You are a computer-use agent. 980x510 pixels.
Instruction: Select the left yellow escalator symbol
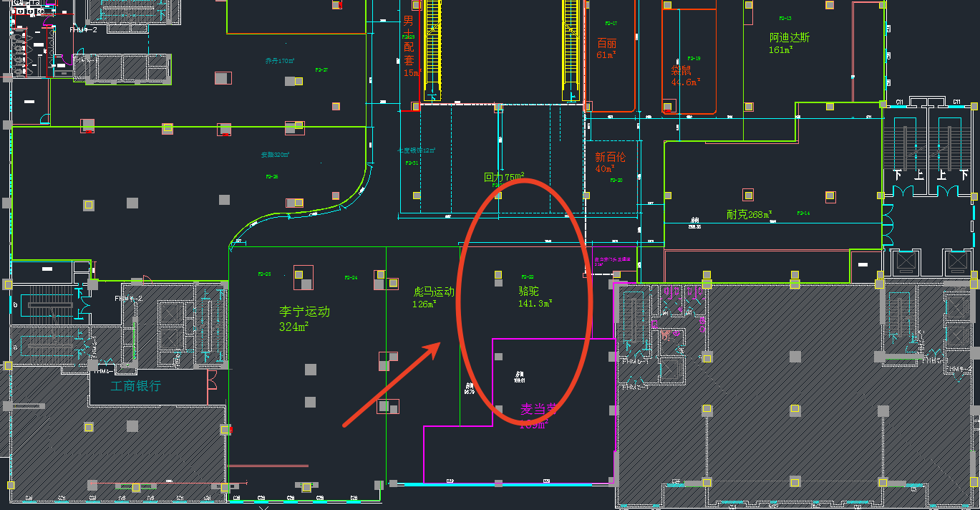coord(432,47)
